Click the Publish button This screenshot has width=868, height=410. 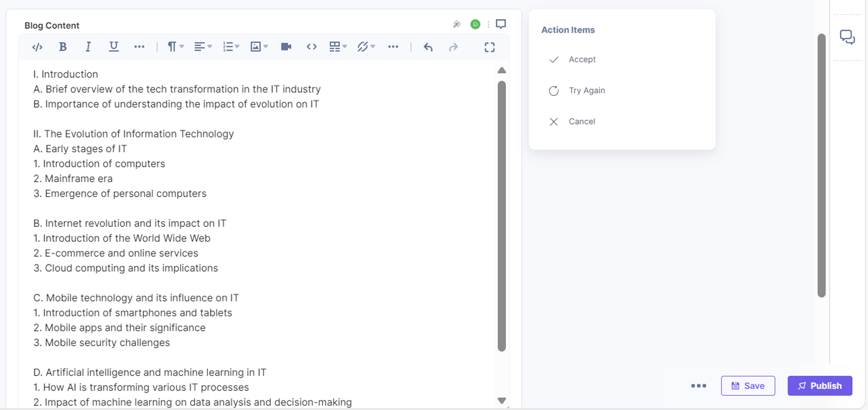click(819, 386)
